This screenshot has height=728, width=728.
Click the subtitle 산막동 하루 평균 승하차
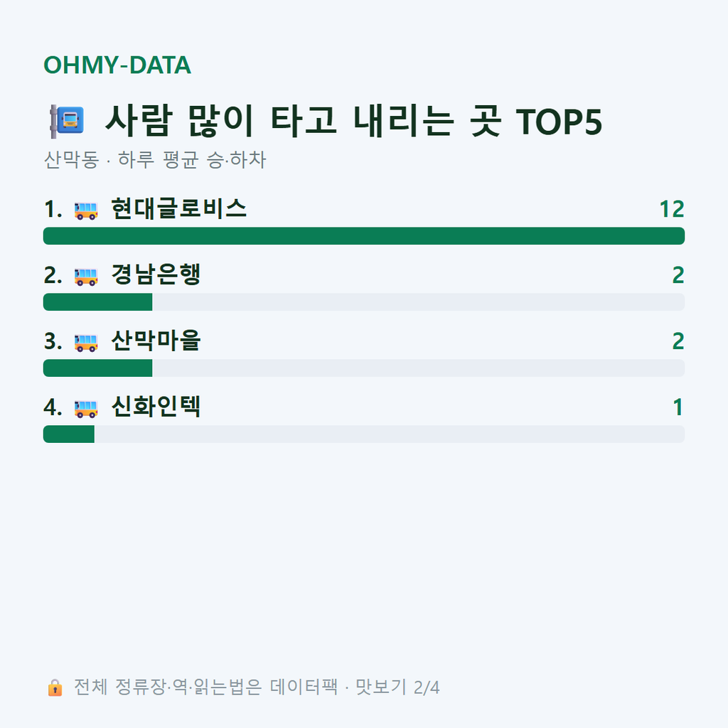(155, 160)
